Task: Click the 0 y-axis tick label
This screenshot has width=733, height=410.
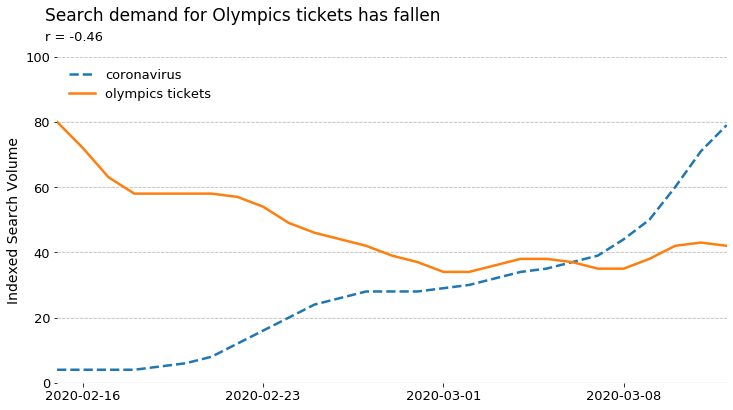Action: [x=46, y=384]
